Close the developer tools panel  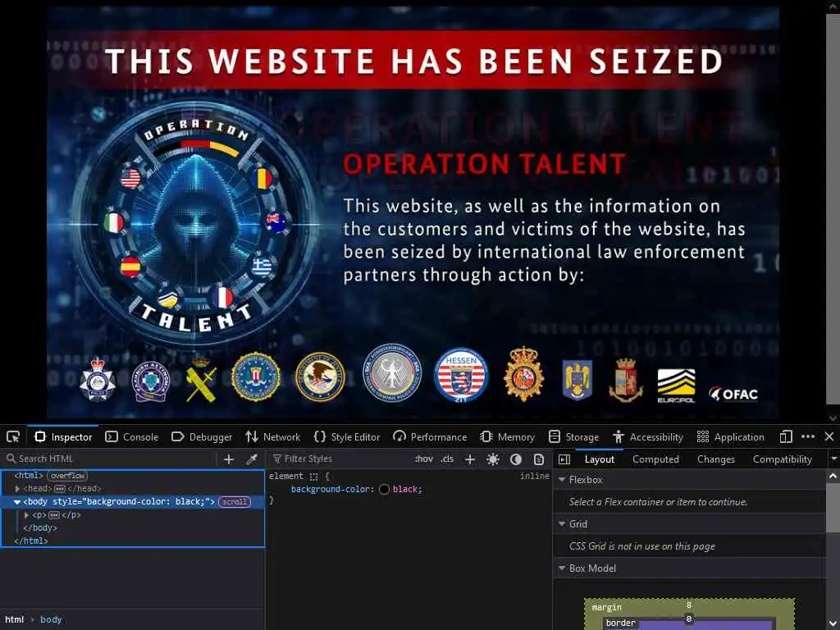click(829, 436)
